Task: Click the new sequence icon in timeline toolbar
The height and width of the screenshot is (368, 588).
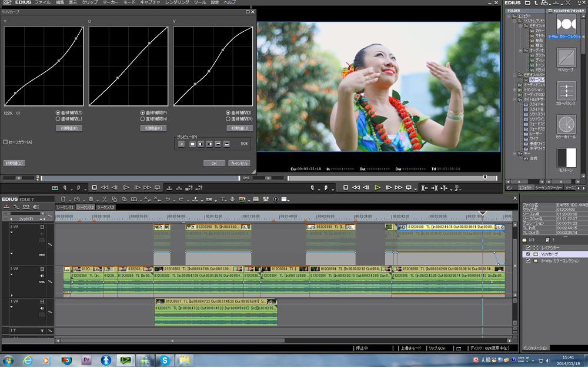Action: point(64,200)
